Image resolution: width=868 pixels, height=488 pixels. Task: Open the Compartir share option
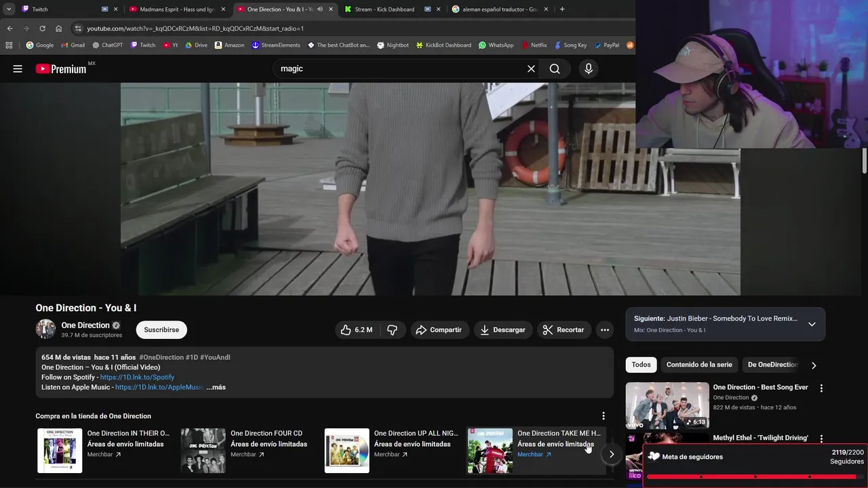pos(439,329)
